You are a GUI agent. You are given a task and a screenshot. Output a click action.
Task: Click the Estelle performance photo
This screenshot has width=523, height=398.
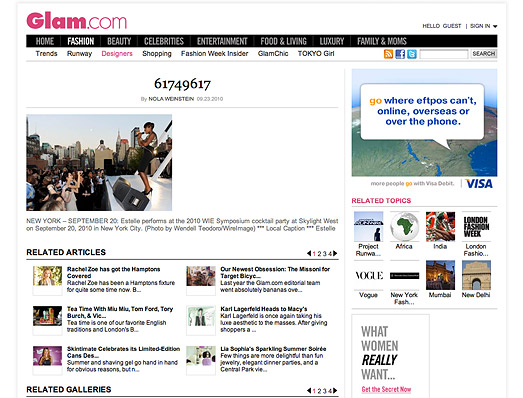tap(99, 162)
